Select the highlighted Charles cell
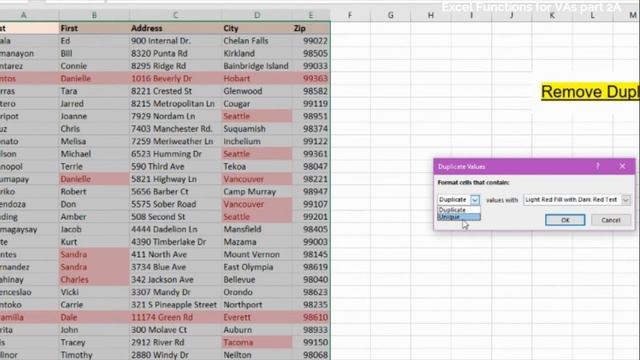Viewport: 640px width, 360px height. click(94, 280)
